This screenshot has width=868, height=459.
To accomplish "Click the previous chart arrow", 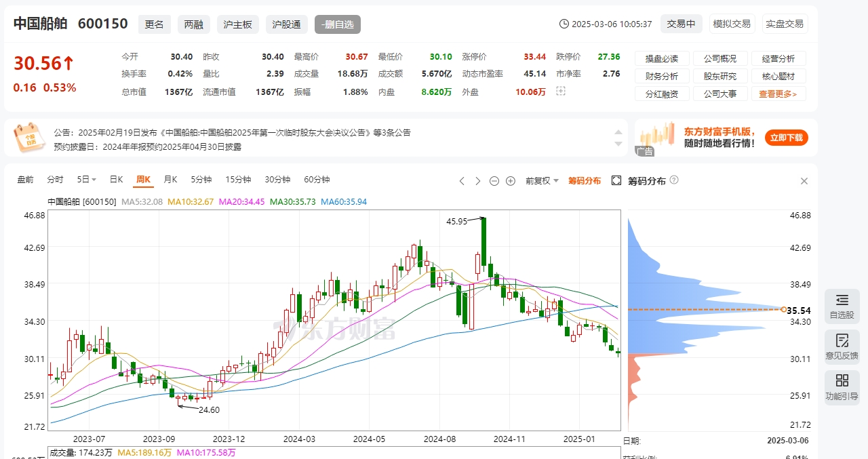I will 462,180.
